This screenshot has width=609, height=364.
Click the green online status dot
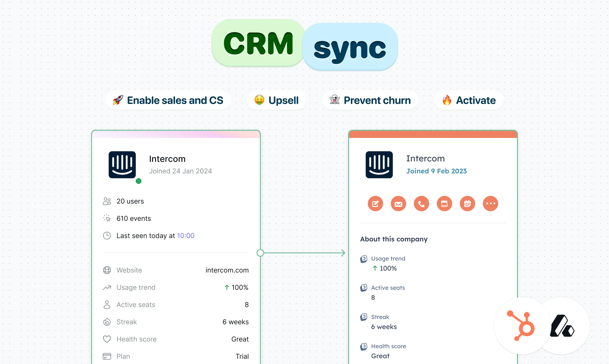pyautogui.click(x=139, y=181)
